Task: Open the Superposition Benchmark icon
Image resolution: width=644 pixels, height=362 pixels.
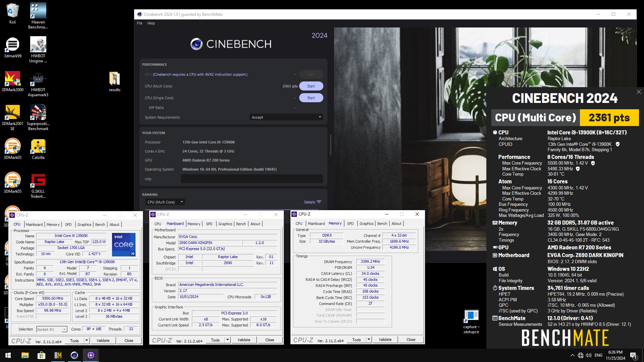Action: 38,117
